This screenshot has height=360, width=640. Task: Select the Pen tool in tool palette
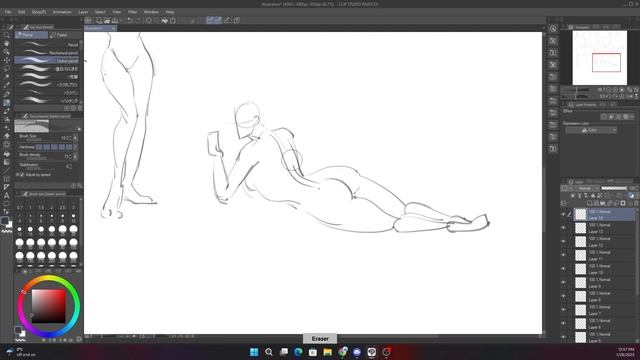7,94
